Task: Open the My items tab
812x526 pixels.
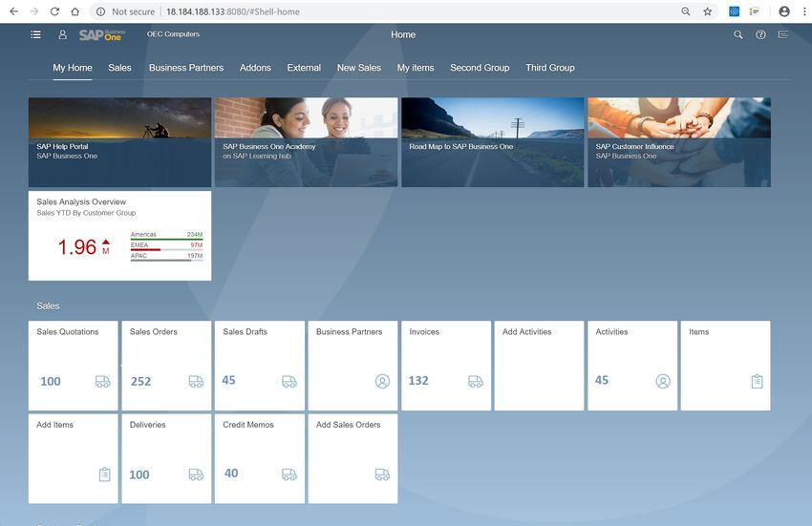Action: point(416,68)
